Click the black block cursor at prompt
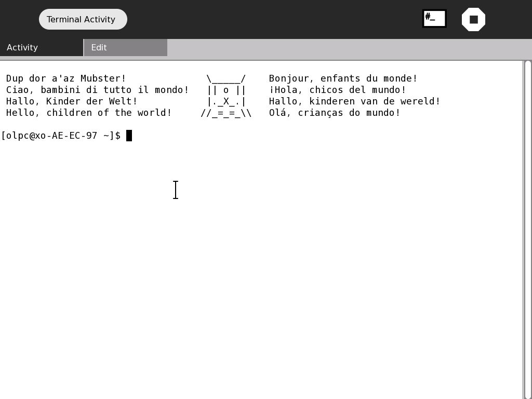Image resolution: width=532 pixels, height=399 pixels. [x=129, y=136]
